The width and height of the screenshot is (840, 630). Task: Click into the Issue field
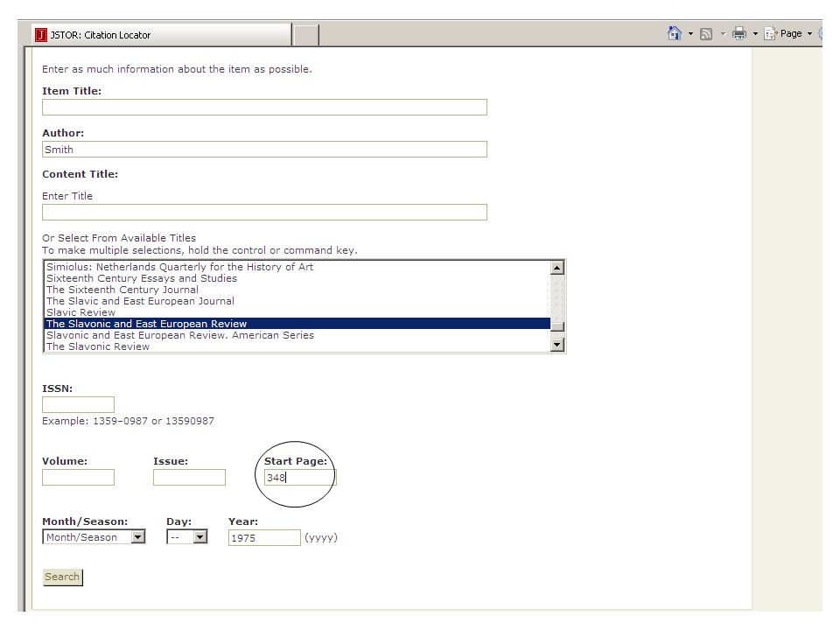[x=189, y=478]
